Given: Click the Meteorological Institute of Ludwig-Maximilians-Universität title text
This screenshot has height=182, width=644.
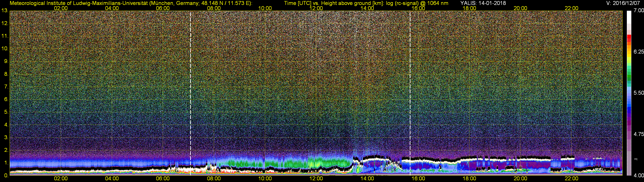Looking at the screenshot, I should pos(131,3).
